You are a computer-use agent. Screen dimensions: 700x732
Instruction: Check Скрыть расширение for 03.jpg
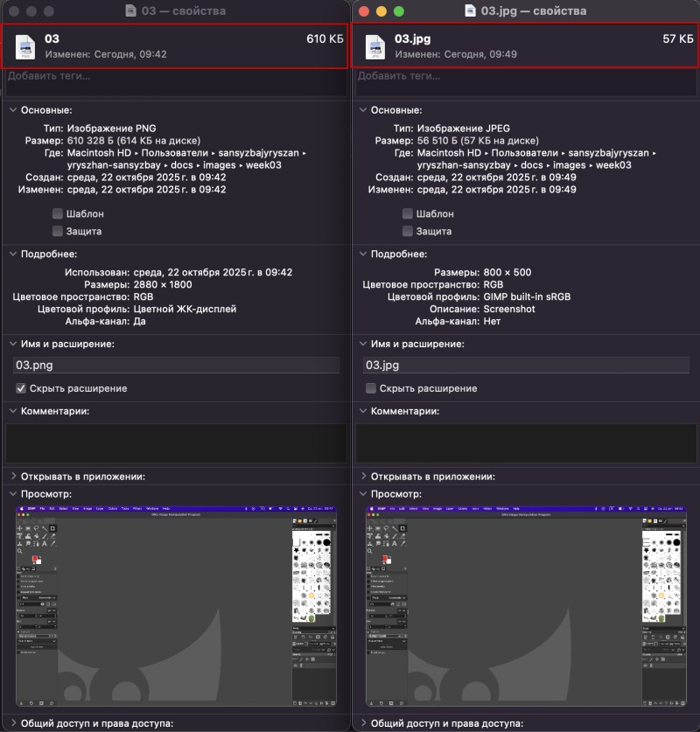click(371, 388)
